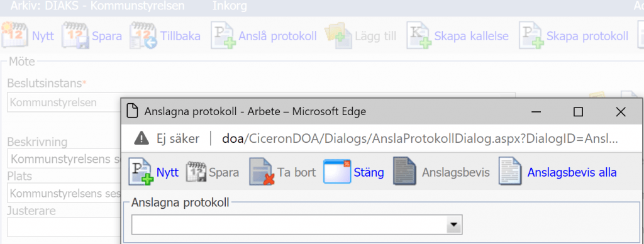Open the Inkorg menu item
The image size is (644, 244).
(x=230, y=6)
